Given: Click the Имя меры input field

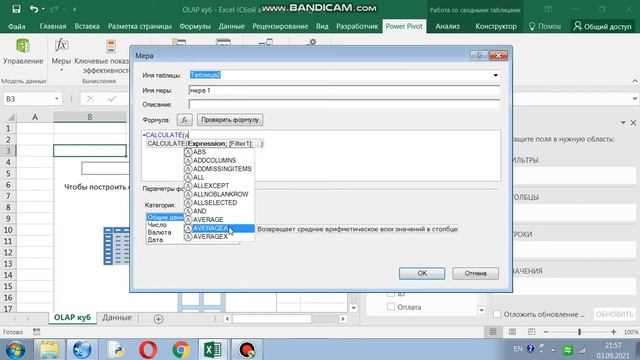Looking at the screenshot, I should pyautogui.click(x=344, y=90).
